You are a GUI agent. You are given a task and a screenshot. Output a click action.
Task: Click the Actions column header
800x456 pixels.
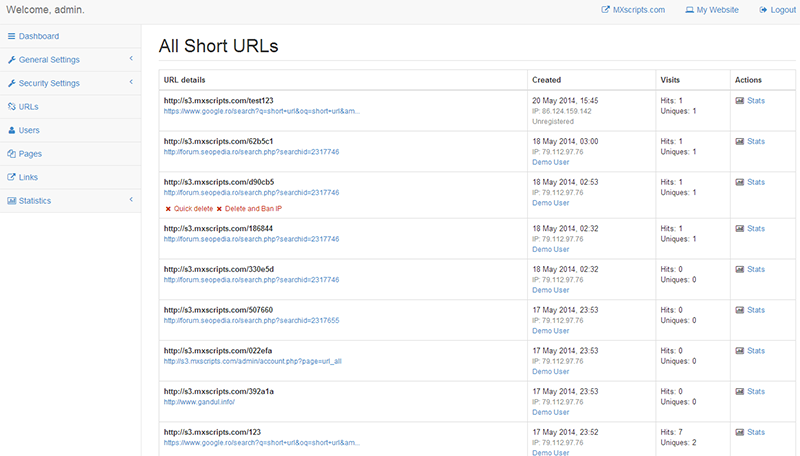point(748,80)
